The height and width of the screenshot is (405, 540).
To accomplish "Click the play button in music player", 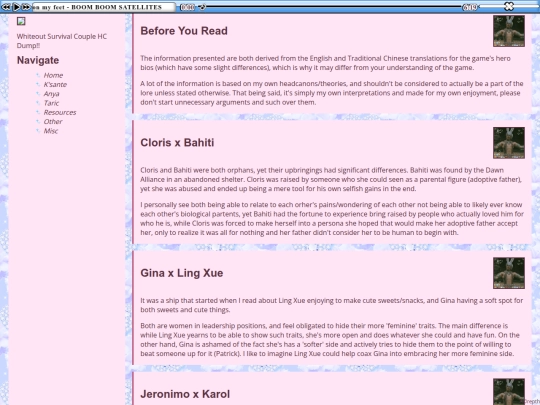I will [16, 7].
